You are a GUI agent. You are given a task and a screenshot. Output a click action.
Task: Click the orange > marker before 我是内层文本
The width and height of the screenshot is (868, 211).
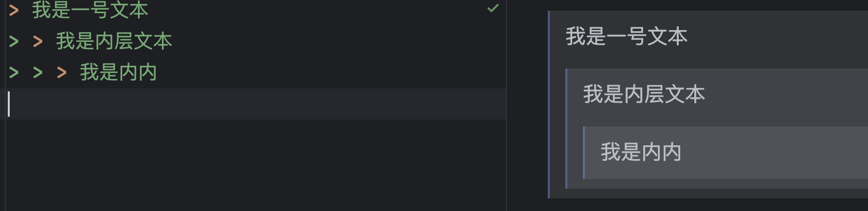pyautogui.click(x=38, y=41)
